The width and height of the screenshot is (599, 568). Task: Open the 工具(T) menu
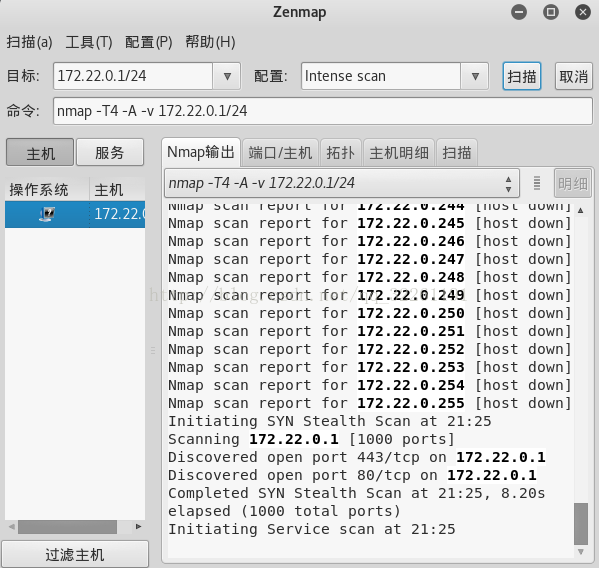pos(89,42)
